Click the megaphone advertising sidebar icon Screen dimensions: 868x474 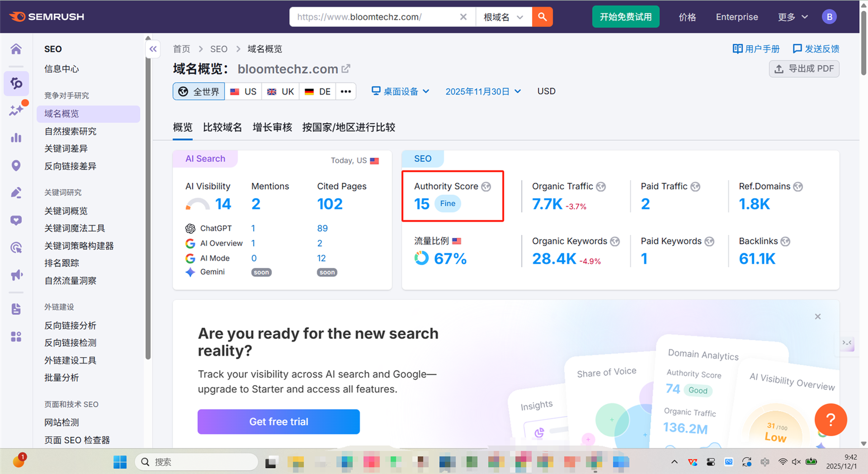(x=16, y=275)
